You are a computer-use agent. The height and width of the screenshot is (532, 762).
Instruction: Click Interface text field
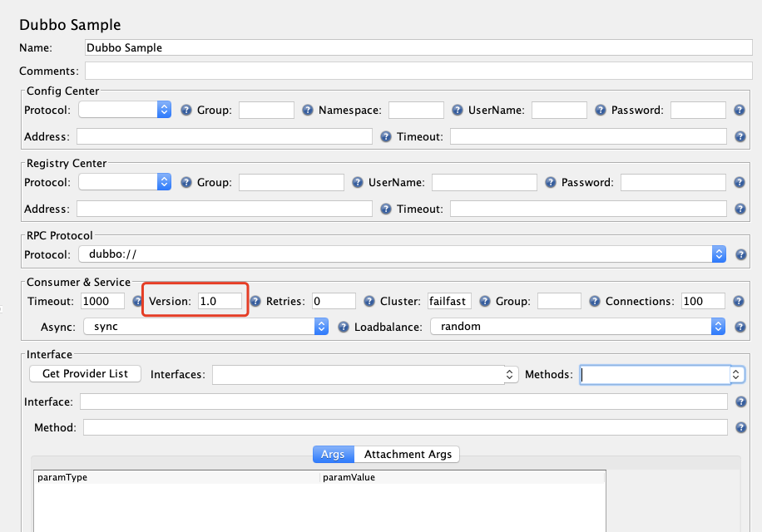point(403,401)
